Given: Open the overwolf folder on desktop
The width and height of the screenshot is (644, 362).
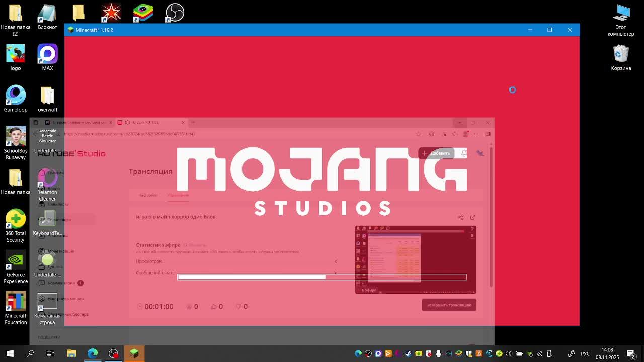Looking at the screenshot, I should [47, 99].
